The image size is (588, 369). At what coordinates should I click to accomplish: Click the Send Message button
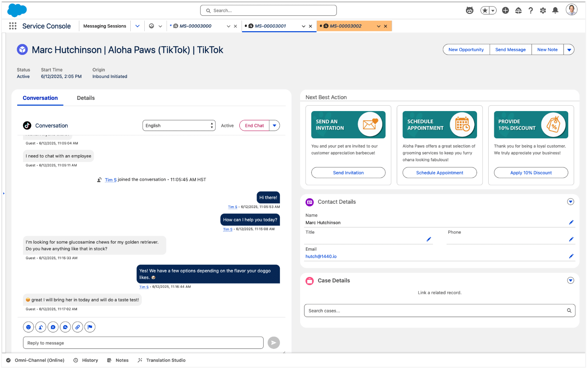point(510,50)
